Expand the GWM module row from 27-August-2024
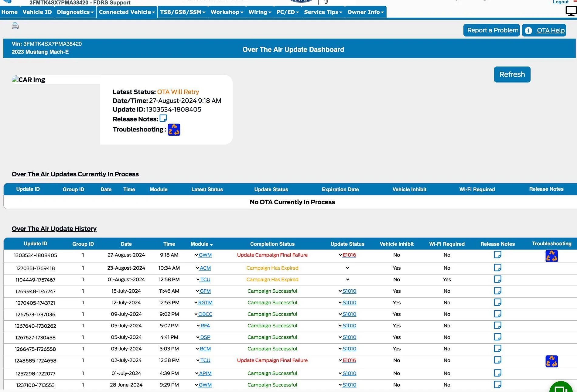The image size is (577, 392). [196, 255]
